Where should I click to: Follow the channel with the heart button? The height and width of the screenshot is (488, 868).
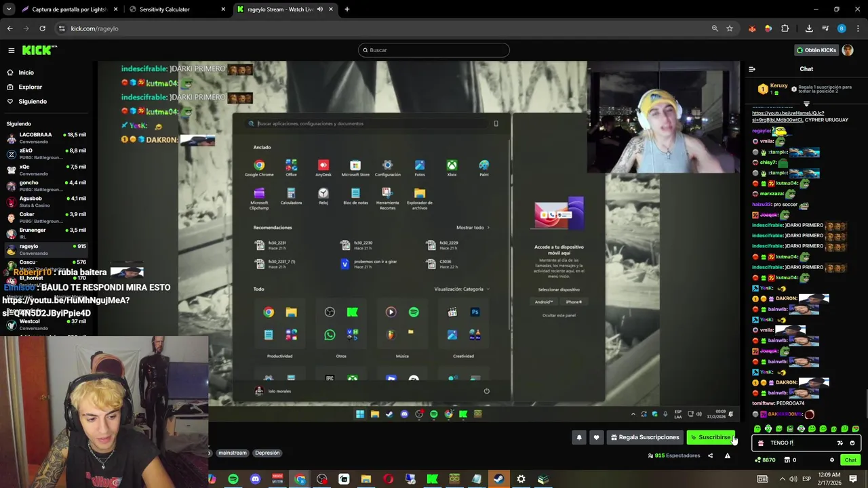click(x=596, y=438)
